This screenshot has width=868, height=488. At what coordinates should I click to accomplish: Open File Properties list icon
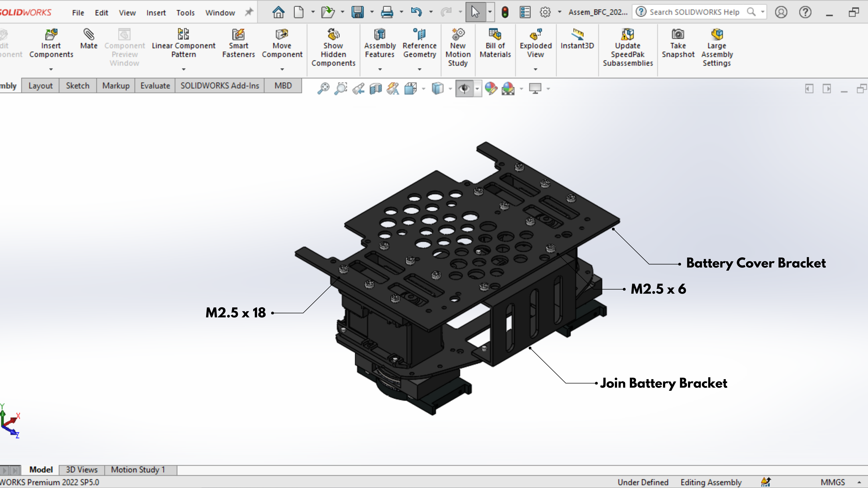(525, 12)
